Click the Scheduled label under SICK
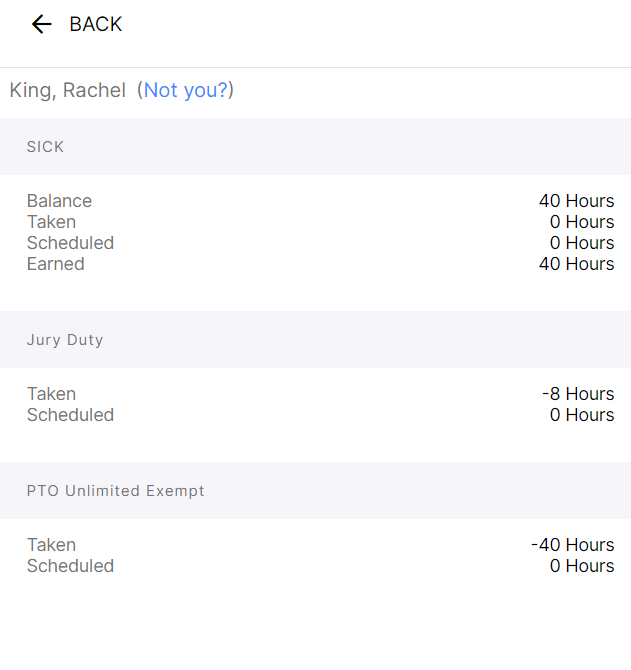The width and height of the screenshot is (631, 670). coord(70,243)
